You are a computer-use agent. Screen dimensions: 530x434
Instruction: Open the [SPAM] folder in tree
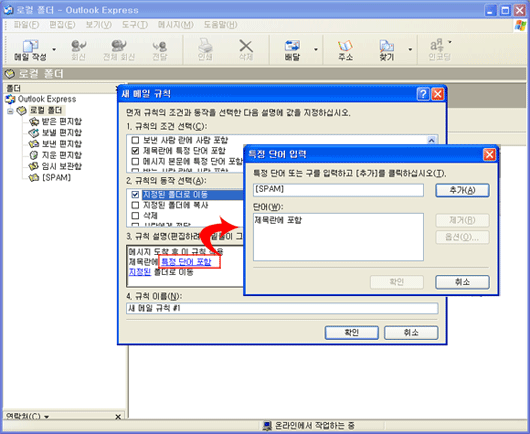pos(56,177)
